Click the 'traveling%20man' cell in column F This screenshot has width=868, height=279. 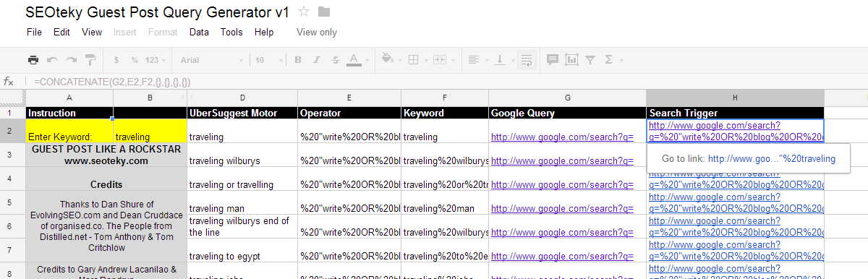(x=444, y=202)
